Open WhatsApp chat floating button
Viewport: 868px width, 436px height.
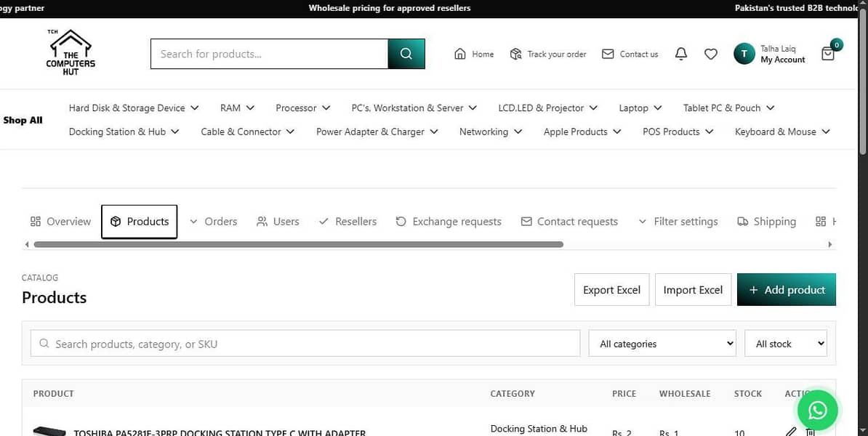(x=818, y=410)
